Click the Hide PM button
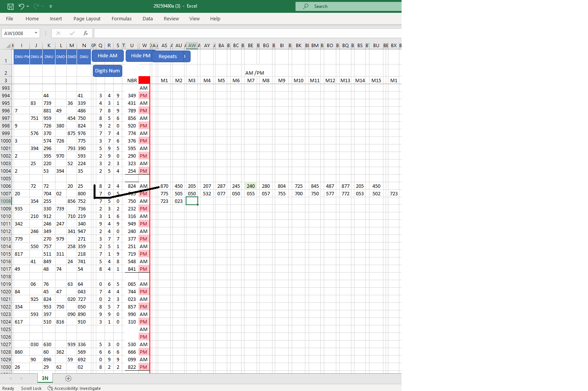 point(139,55)
